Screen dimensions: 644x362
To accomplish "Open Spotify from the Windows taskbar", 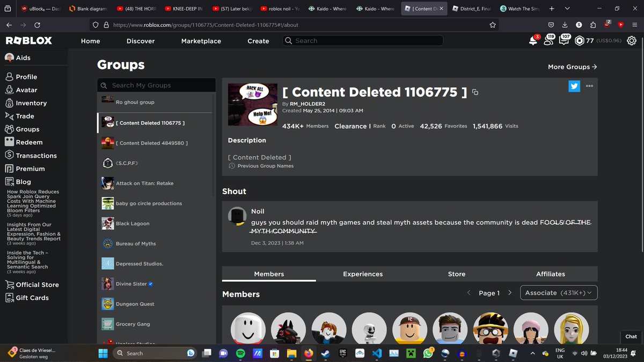I will (x=240, y=353).
